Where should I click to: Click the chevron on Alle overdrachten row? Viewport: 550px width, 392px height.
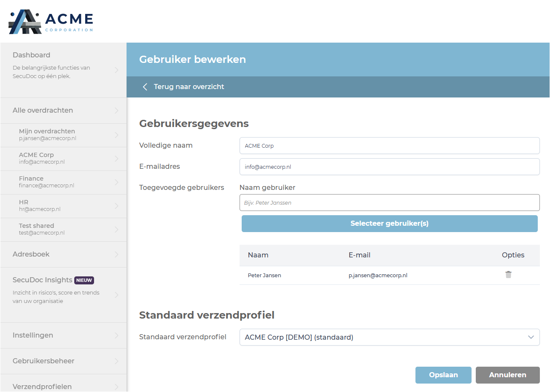pyautogui.click(x=116, y=111)
